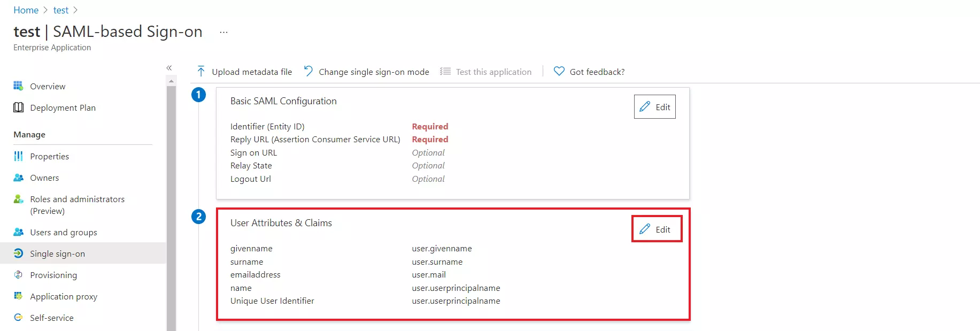Select the Application proxy icon

point(18,296)
